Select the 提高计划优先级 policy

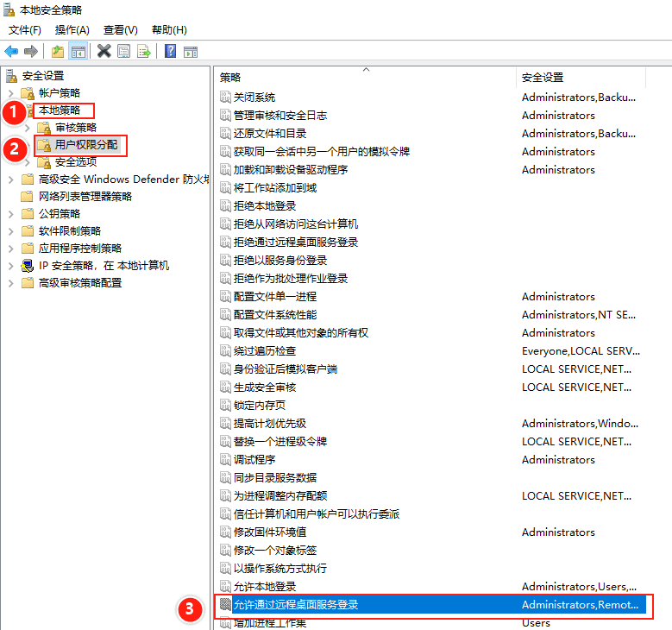click(269, 423)
